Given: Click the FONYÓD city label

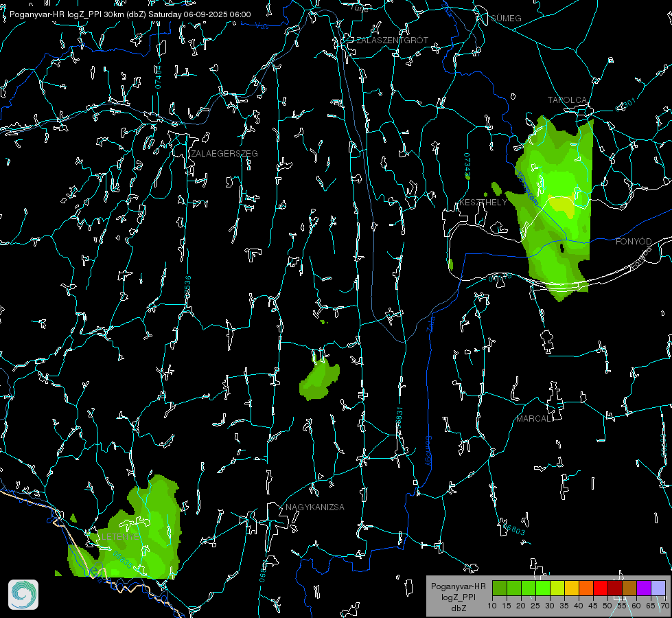Looking at the screenshot, I should point(634,242).
